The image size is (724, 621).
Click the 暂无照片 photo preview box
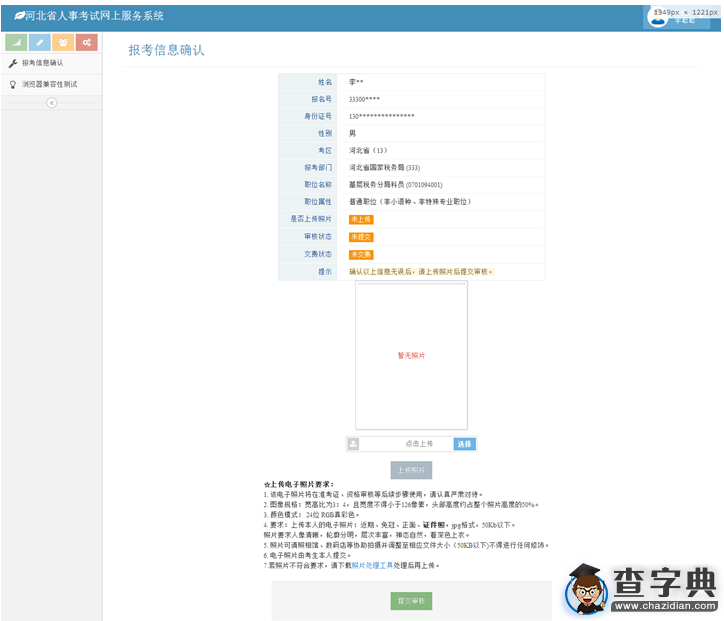(x=411, y=356)
